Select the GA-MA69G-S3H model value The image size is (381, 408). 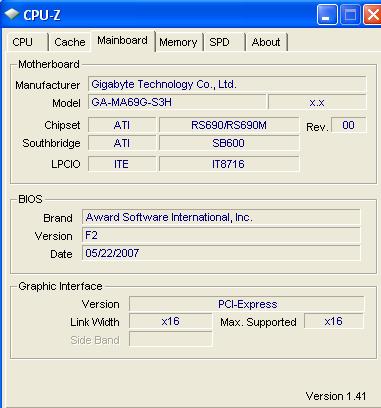(177, 102)
